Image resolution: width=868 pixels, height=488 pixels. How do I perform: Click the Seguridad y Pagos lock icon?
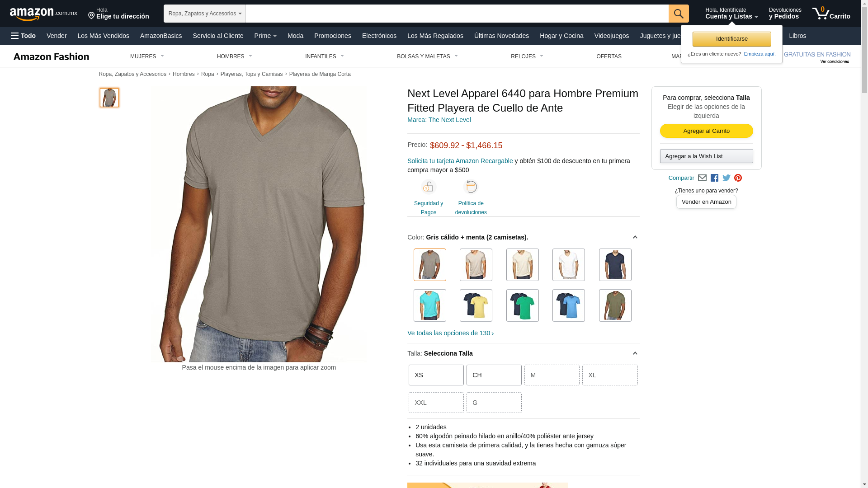428,187
